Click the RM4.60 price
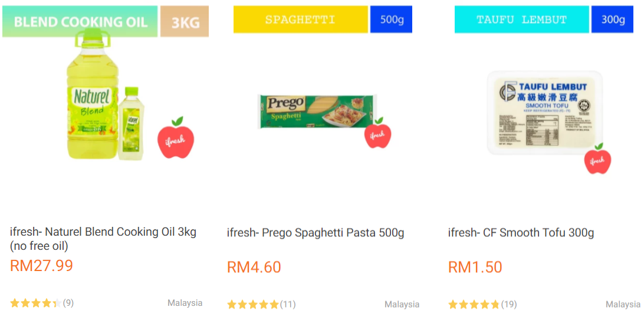This screenshot has width=644, height=317. click(254, 267)
